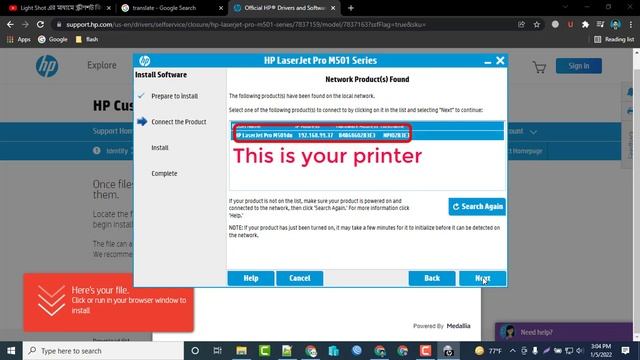Click the address bar URL

pyautogui.click(x=246, y=24)
